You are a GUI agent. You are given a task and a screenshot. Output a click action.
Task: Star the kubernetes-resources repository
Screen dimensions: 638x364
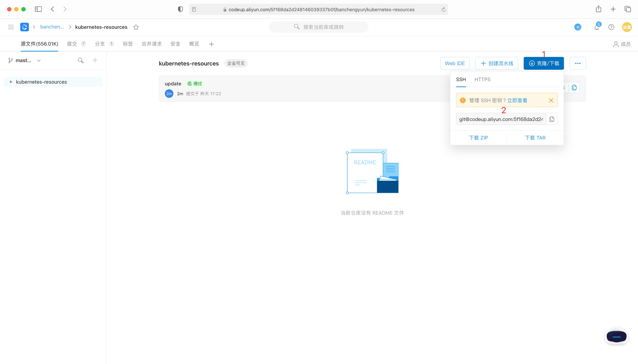tap(136, 27)
